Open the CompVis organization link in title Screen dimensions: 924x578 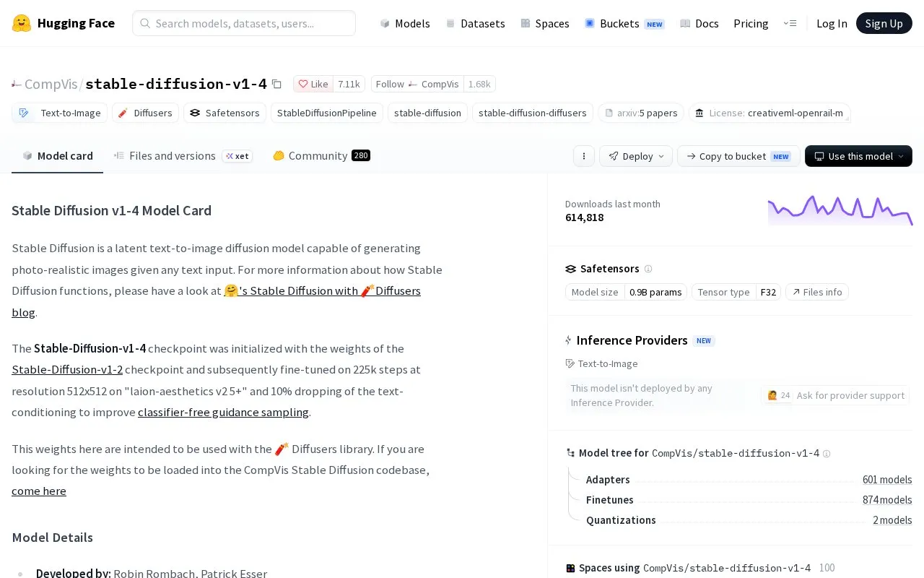[x=51, y=84]
